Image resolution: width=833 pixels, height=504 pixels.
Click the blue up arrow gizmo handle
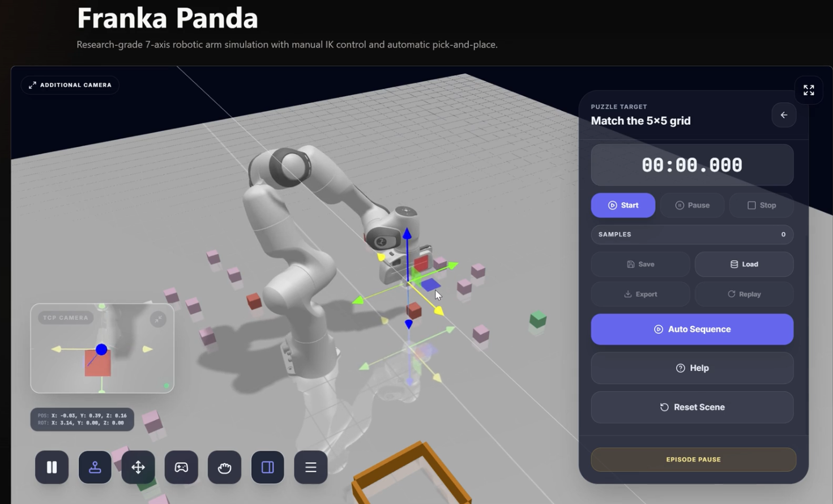(x=407, y=233)
